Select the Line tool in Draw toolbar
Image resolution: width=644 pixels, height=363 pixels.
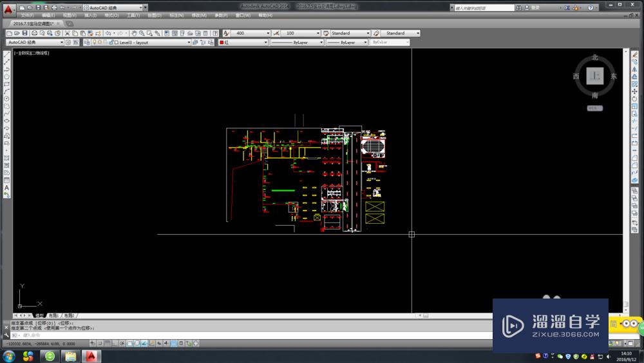click(x=6, y=55)
